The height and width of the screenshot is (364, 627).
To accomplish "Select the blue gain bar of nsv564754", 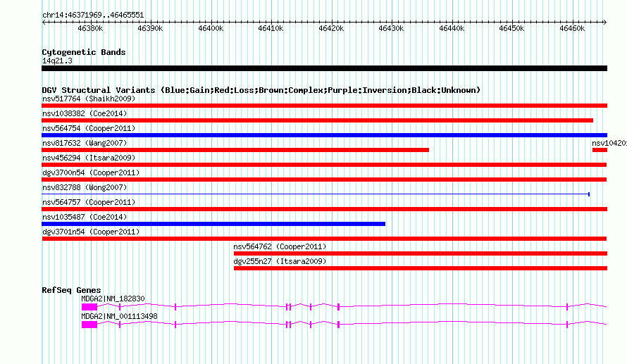I will point(324,135).
